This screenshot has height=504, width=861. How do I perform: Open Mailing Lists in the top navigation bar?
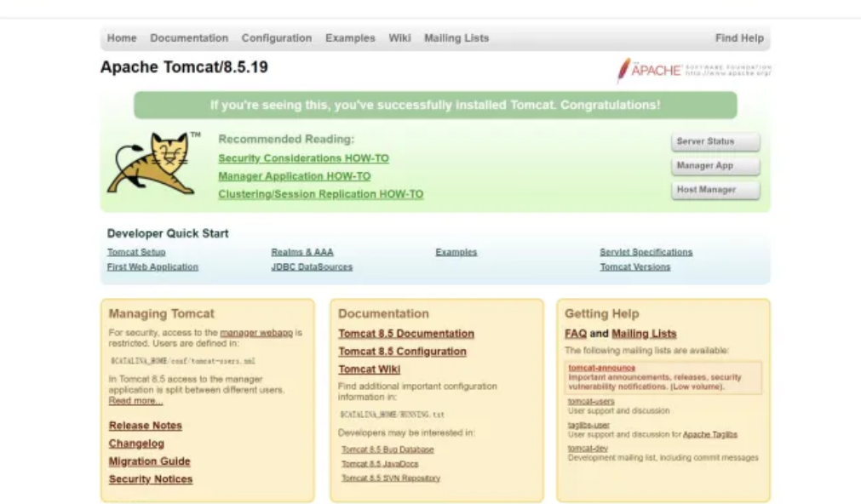456,38
